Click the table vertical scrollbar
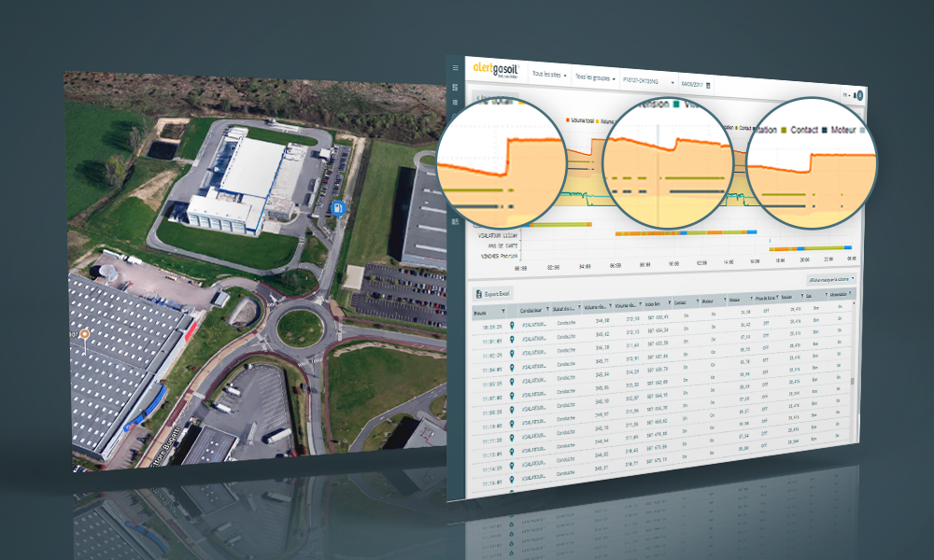 (851, 383)
